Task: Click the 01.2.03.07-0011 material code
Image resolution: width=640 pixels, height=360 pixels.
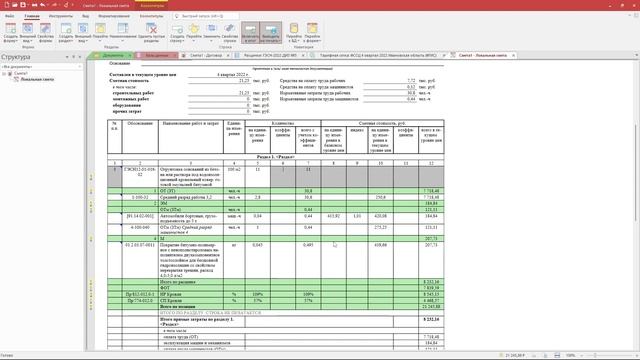Action: 140,245
